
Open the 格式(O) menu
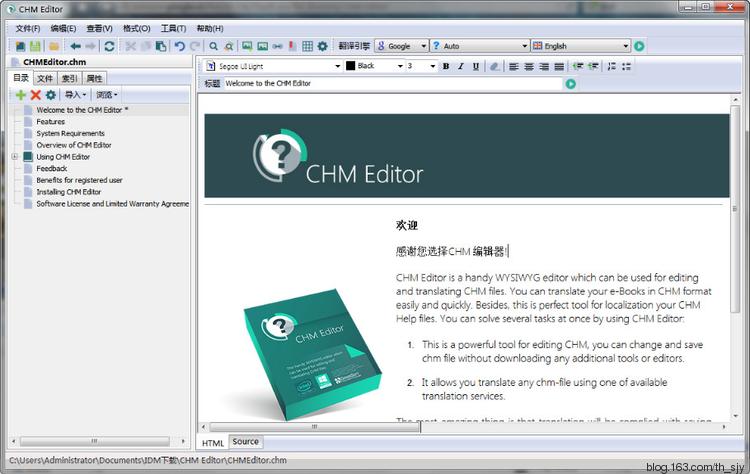[136, 29]
